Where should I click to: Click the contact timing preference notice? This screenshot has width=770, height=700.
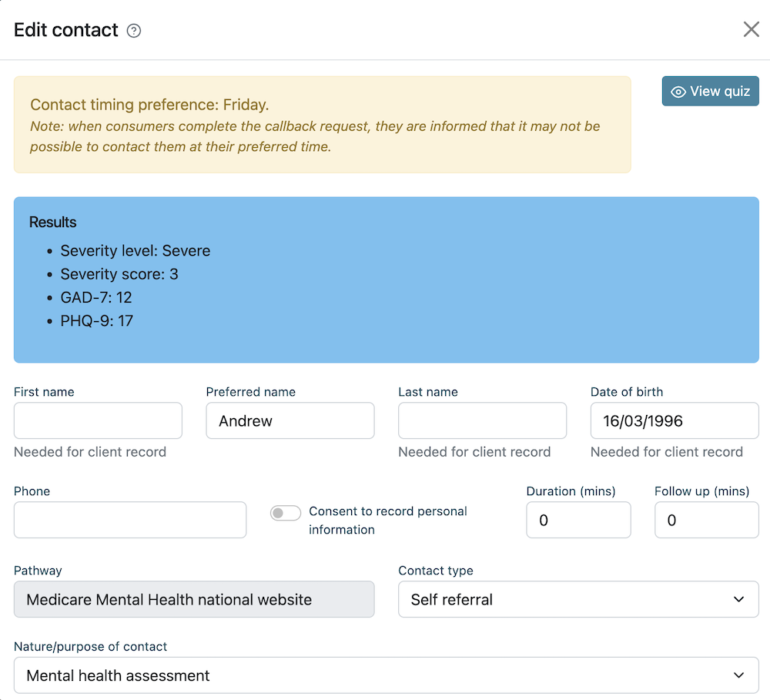coord(322,124)
